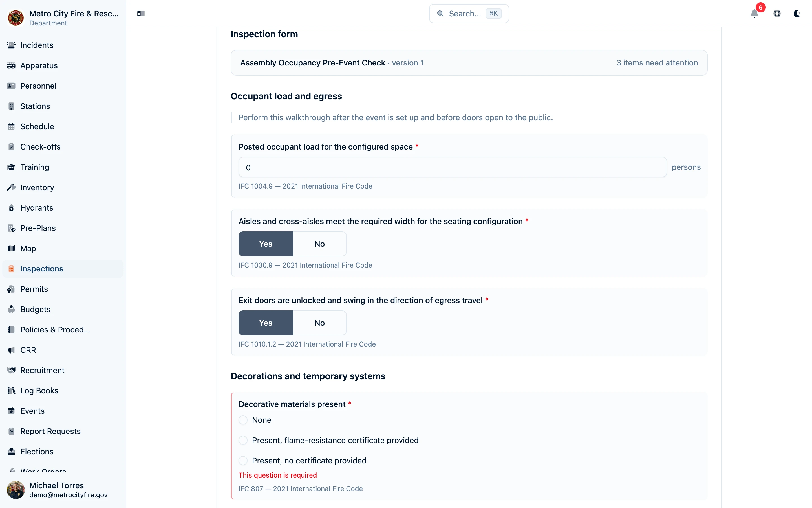Image resolution: width=812 pixels, height=508 pixels.
Task: Select Yes for exit doors unlocked
Action: pyautogui.click(x=265, y=323)
